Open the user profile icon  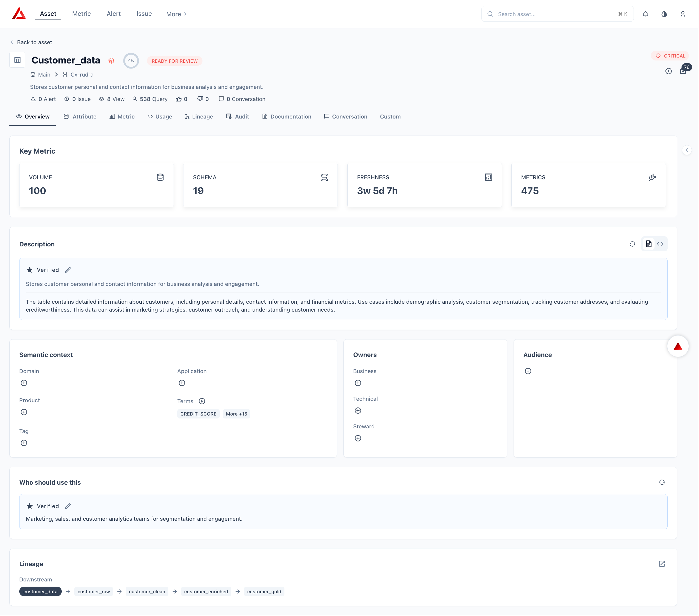(x=683, y=14)
